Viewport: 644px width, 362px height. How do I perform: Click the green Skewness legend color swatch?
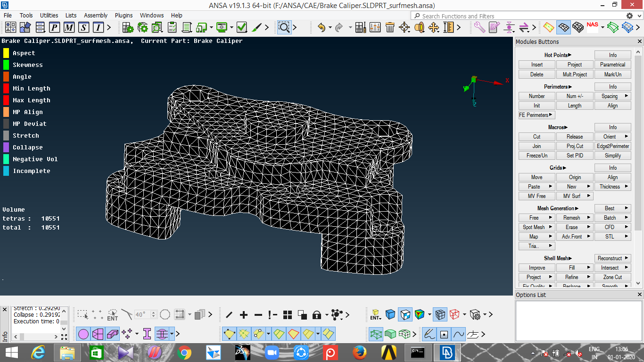(6, 65)
